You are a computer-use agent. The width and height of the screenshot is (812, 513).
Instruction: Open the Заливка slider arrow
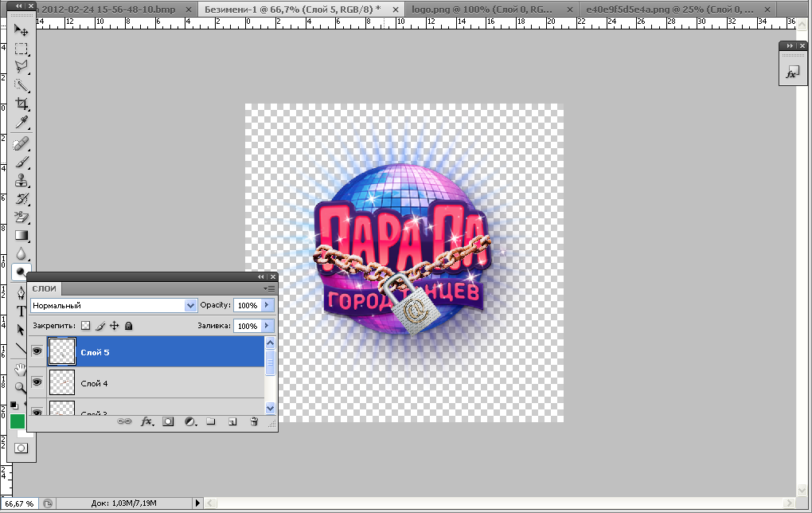point(267,326)
